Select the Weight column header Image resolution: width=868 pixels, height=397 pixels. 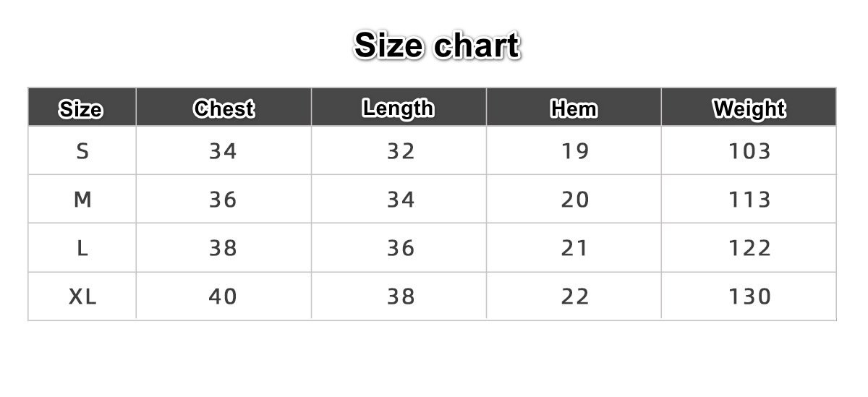click(749, 109)
